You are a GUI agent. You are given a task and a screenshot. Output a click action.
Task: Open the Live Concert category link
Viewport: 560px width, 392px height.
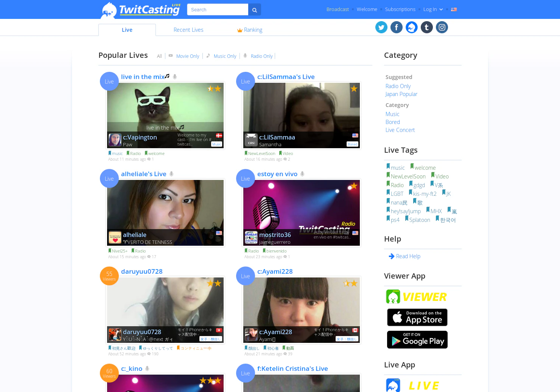point(400,130)
